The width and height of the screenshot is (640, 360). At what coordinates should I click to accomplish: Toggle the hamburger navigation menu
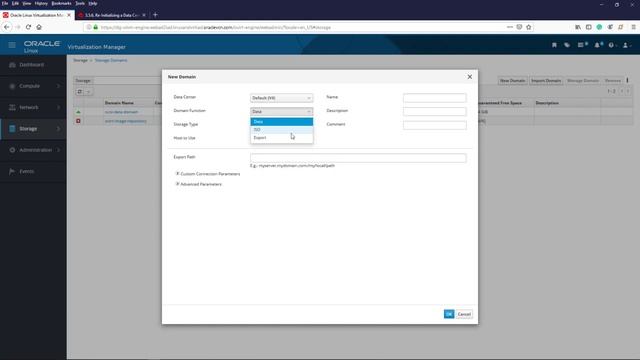click(12, 45)
